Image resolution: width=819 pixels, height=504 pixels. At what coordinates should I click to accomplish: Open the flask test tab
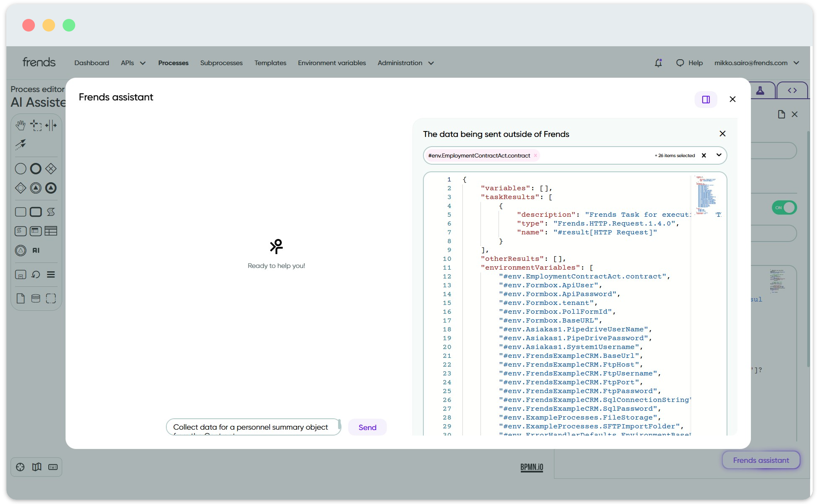click(x=760, y=91)
